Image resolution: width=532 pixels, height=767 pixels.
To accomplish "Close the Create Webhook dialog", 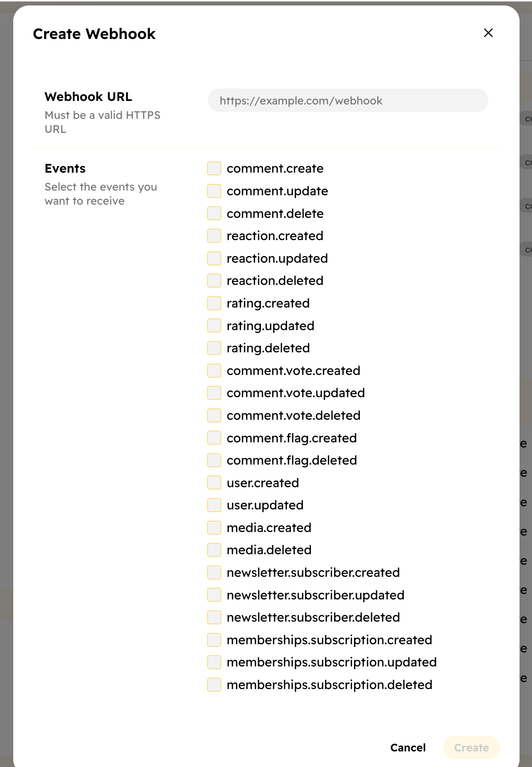I will coord(488,33).
